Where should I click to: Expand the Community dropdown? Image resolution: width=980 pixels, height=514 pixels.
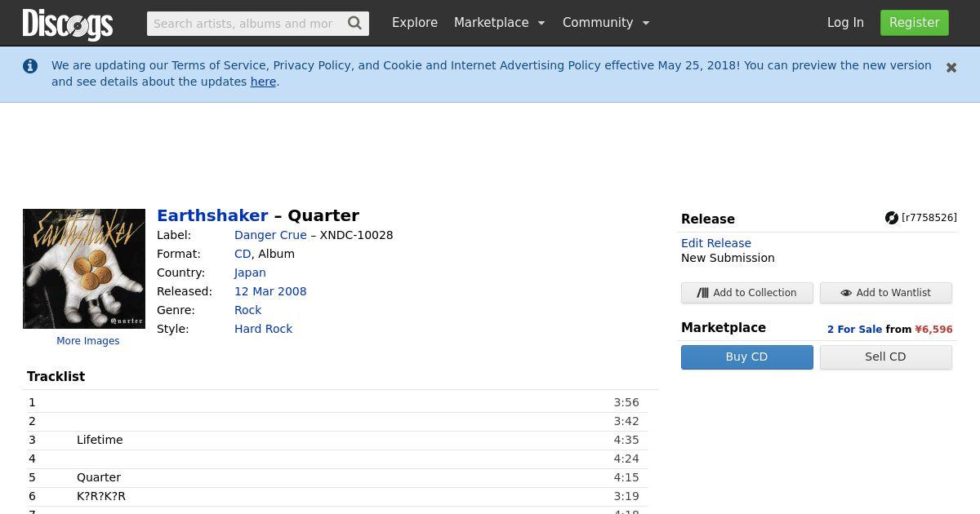(x=606, y=23)
